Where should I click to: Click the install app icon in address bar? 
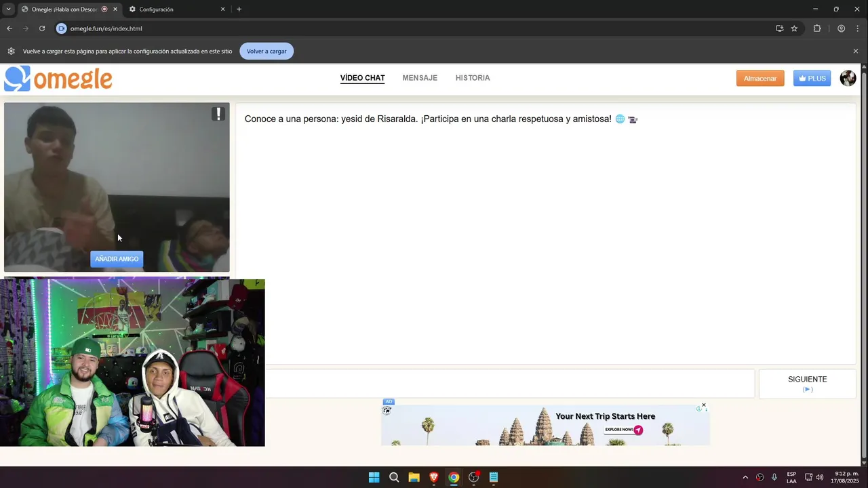(779, 28)
